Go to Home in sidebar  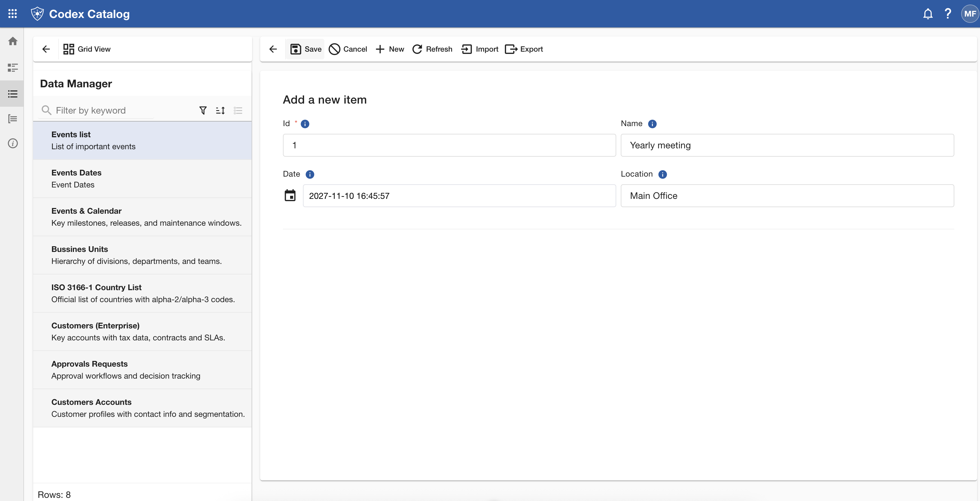click(13, 41)
